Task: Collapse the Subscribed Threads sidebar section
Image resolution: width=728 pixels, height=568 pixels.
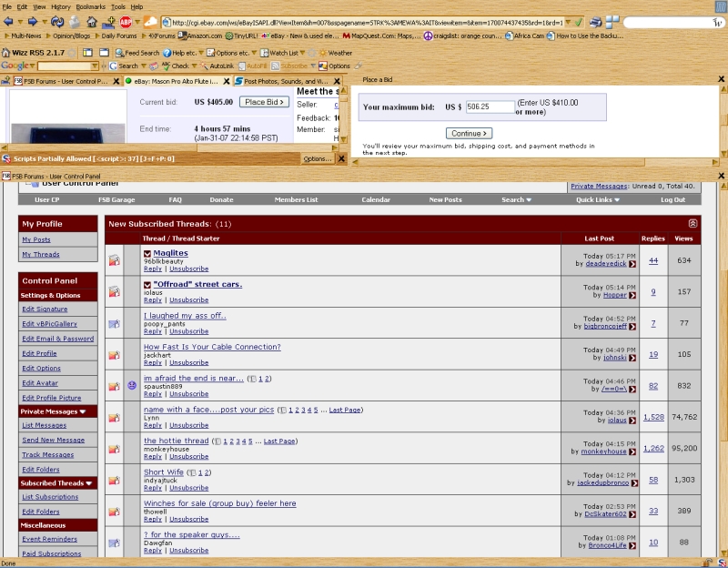Action: [x=88, y=483]
